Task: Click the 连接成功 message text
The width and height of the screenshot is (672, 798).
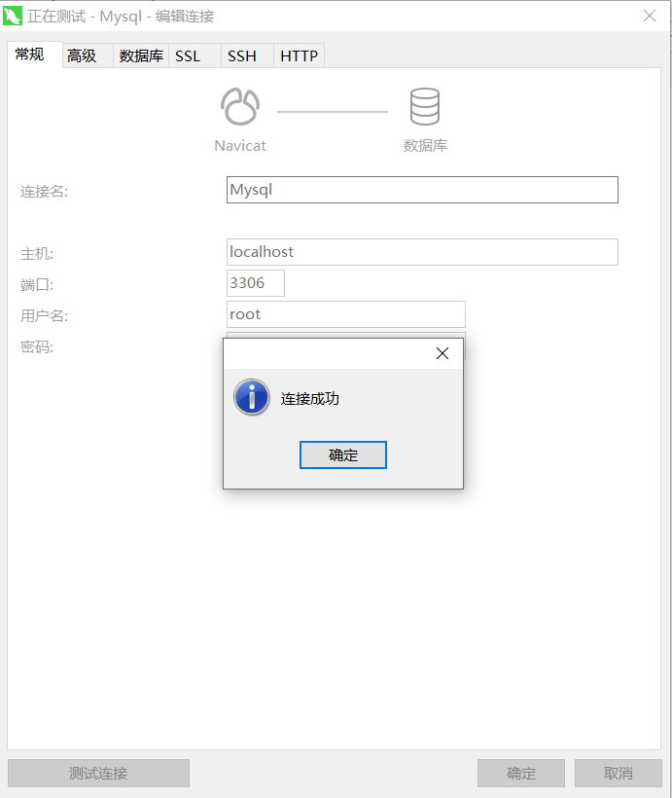Action: point(310,398)
